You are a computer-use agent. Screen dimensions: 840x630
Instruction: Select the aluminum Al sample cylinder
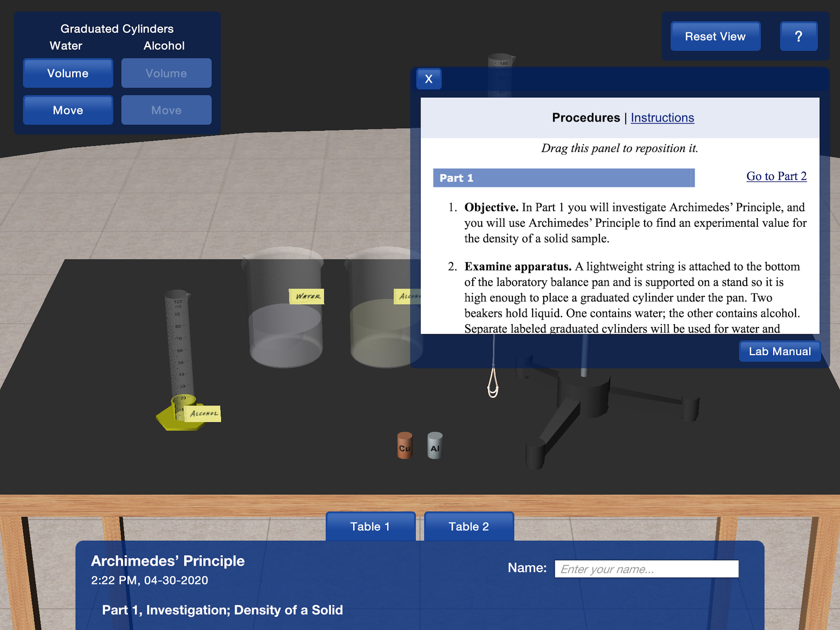[x=435, y=446]
